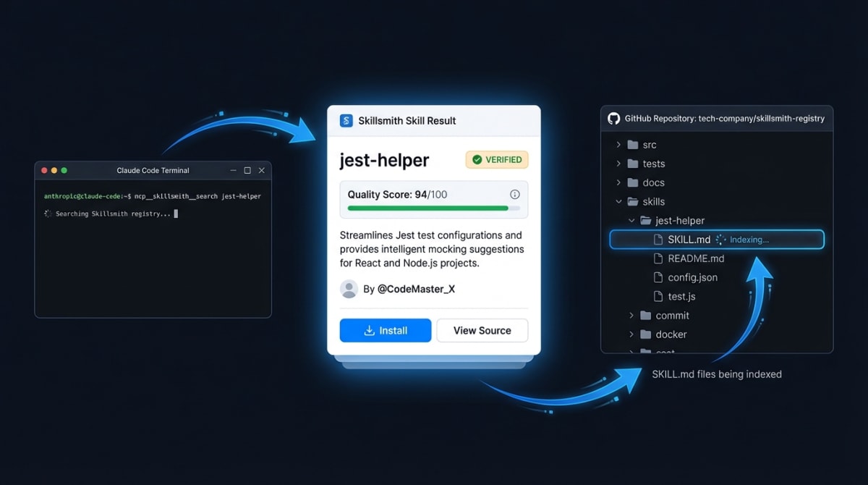Close the terminal with the X button

[262, 170]
